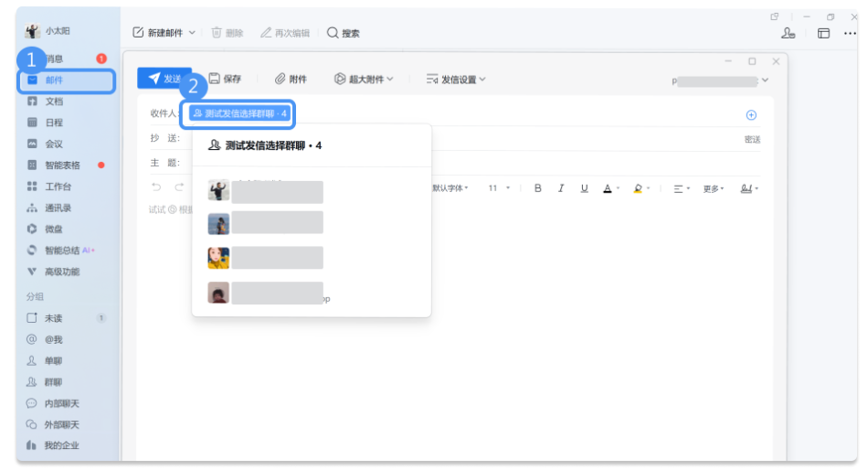Click the blue 发送 (Send) button
The image size is (868, 470).
pyautogui.click(x=164, y=80)
